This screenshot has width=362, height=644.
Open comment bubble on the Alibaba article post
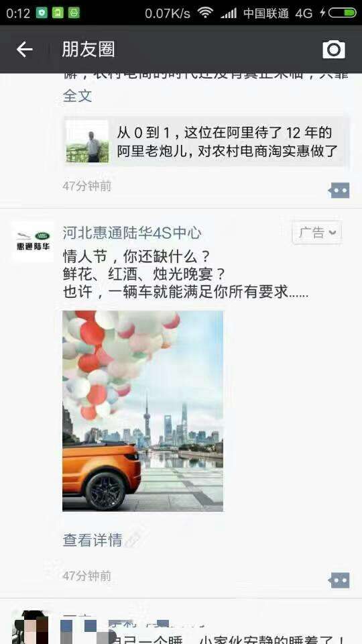coord(339,190)
